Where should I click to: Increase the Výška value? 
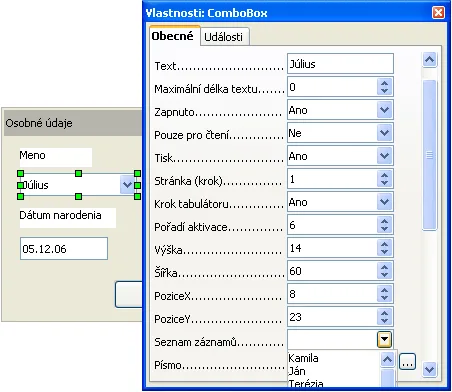[385, 244]
